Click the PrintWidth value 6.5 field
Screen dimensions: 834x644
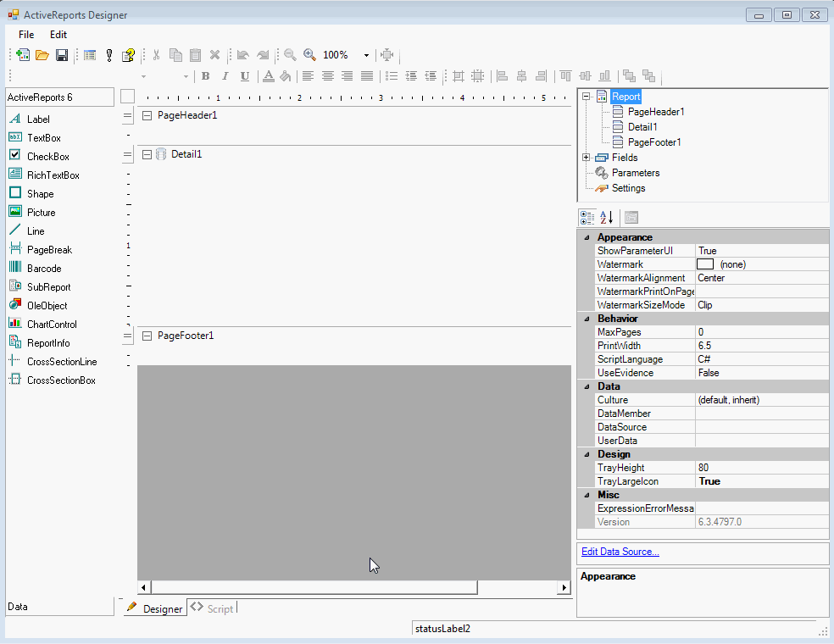click(762, 346)
